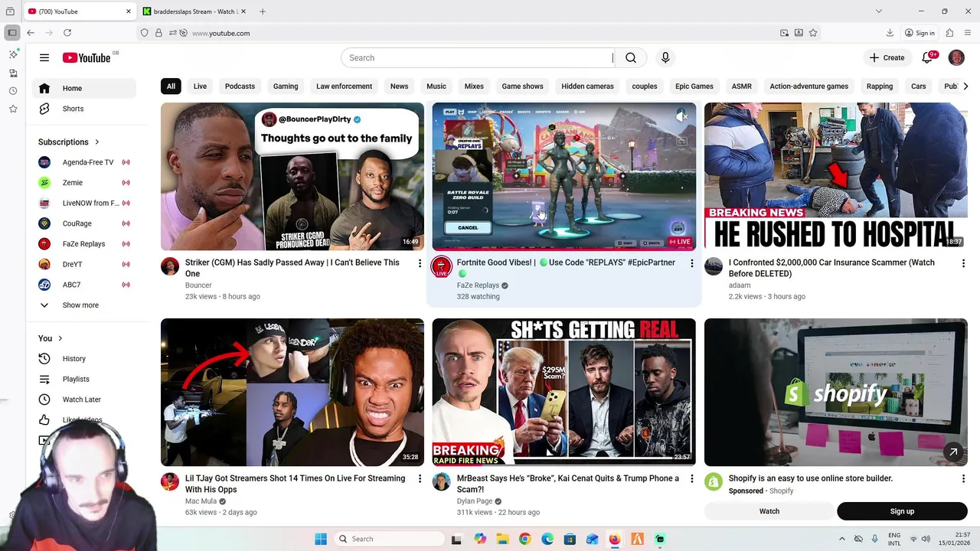This screenshot has height=551, width=980.
Task: Select the Hidden cameras filter chip
Action: pos(587,86)
